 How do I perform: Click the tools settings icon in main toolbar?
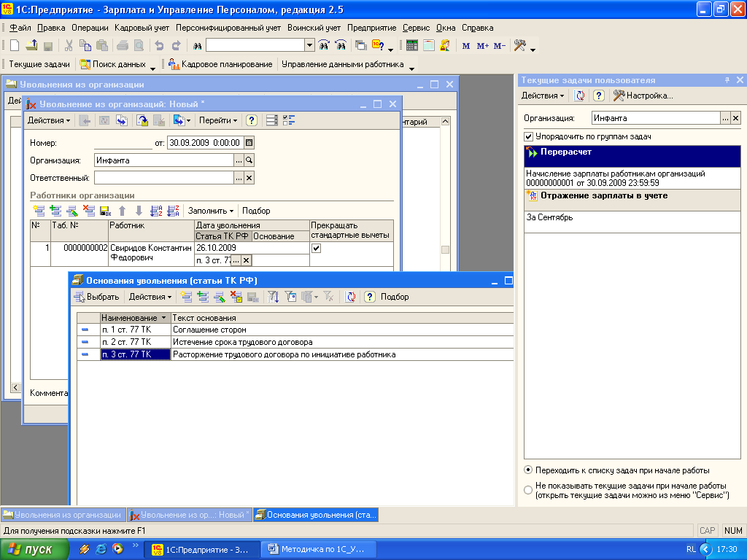click(x=519, y=46)
